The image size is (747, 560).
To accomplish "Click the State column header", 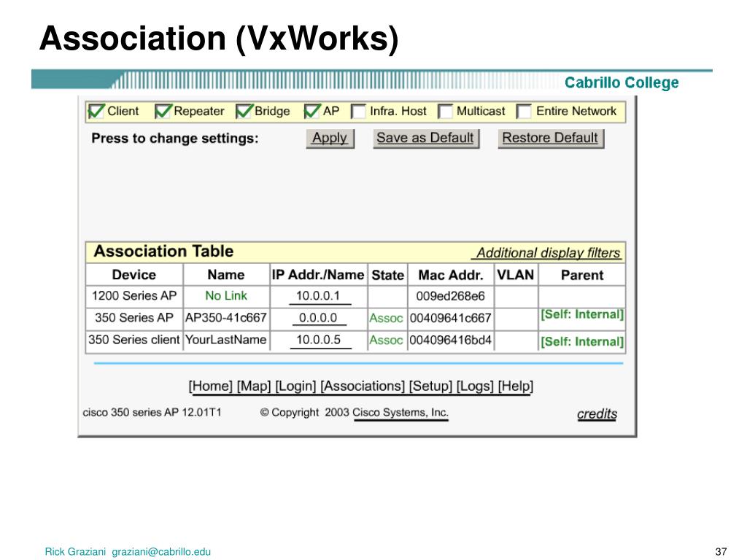I will 388,275.
